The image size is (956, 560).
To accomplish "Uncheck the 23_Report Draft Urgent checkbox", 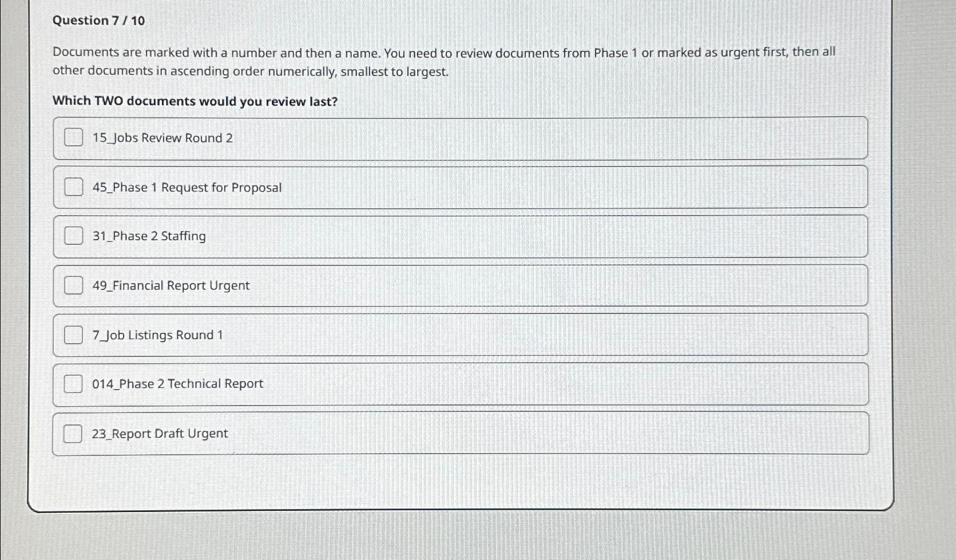I will click(x=73, y=434).
